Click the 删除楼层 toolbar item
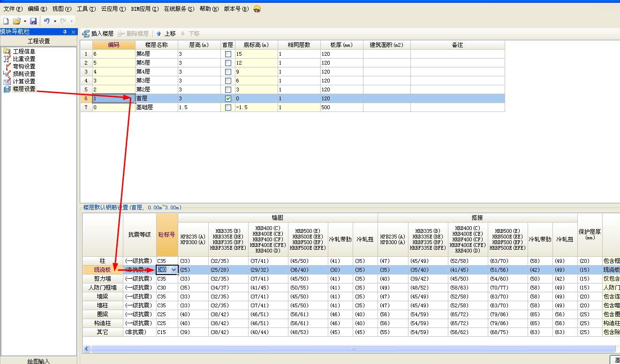The width and height of the screenshot is (620, 364). click(133, 34)
